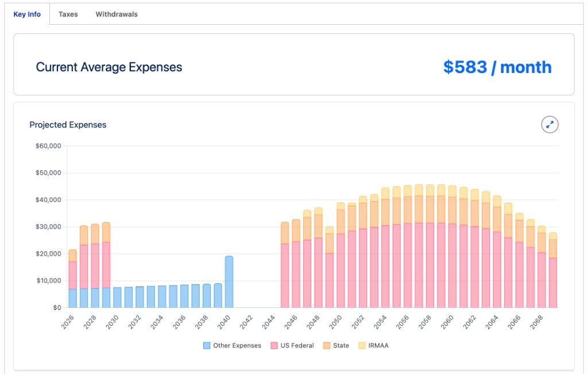The image size is (588, 374).
Task: Toggle the Other Expenses legend series
Action: point(232,345)
